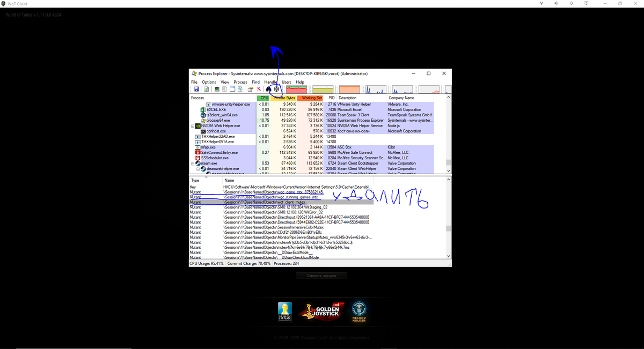Open the Users menu
The image size is (644, 349).
point(287,82)
